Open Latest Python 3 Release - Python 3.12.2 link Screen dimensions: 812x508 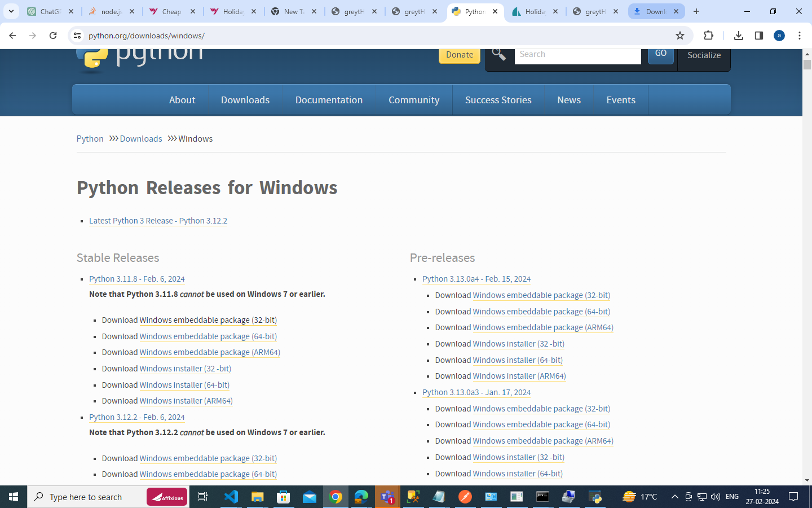click(x=158, y=221)
